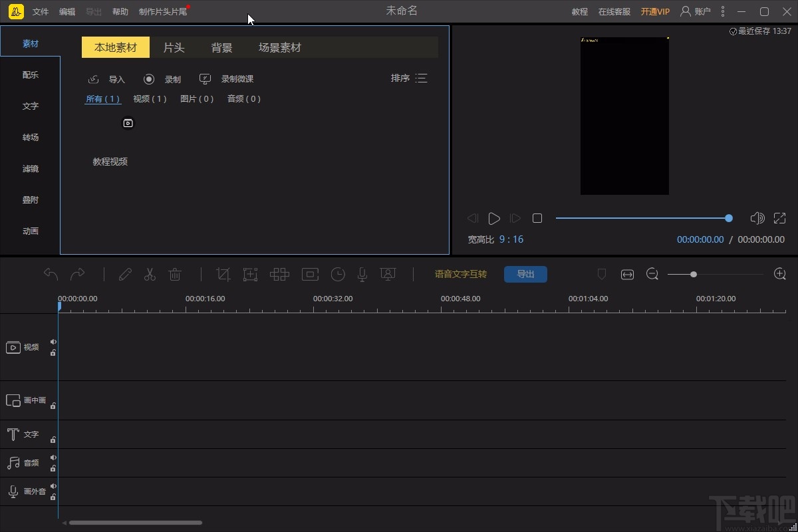
Task: Step to previous frame in preview
Action: coord(473,218)
